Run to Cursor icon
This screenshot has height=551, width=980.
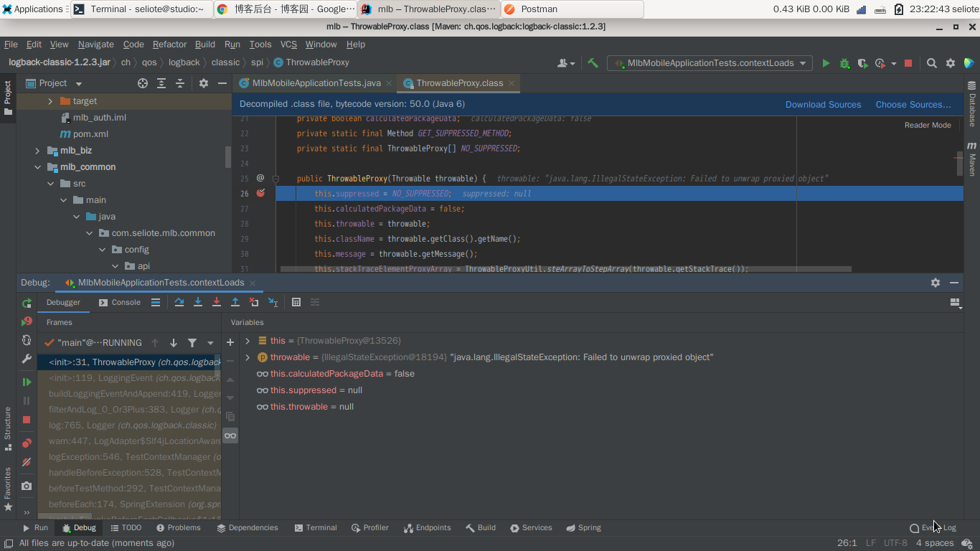click(x=273, y=302)
